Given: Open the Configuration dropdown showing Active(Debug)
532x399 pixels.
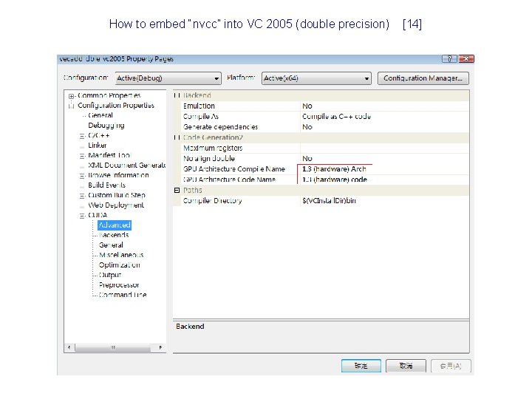Looking at the screenshot, I should pyautogui.click(x=168, y=78).
